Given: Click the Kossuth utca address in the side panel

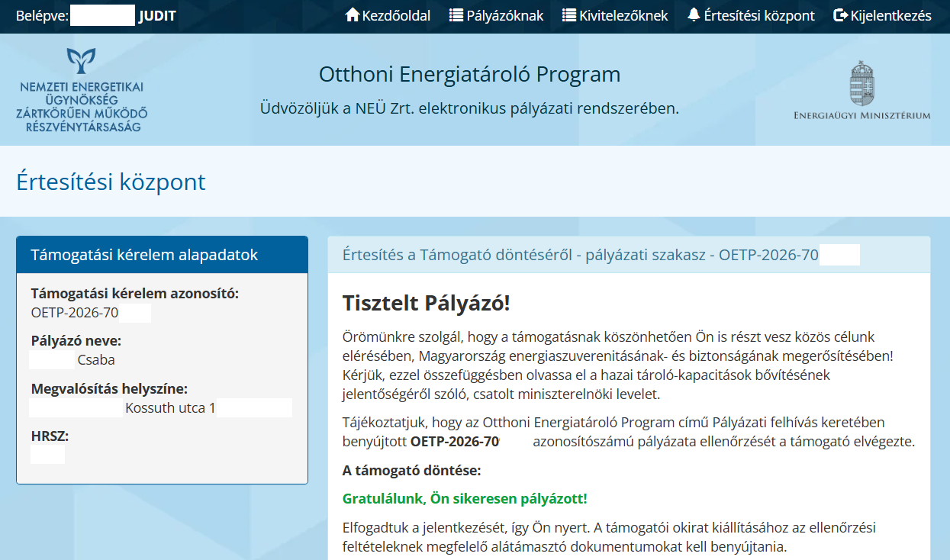Looking at the screenshot, I should 169,408.
